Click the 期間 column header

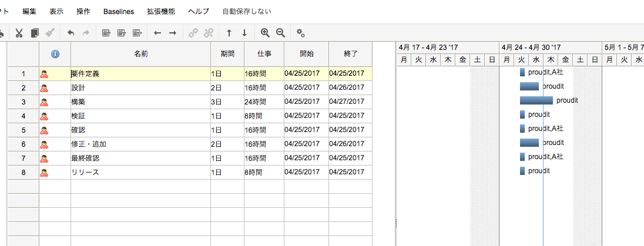coord(227,53)
